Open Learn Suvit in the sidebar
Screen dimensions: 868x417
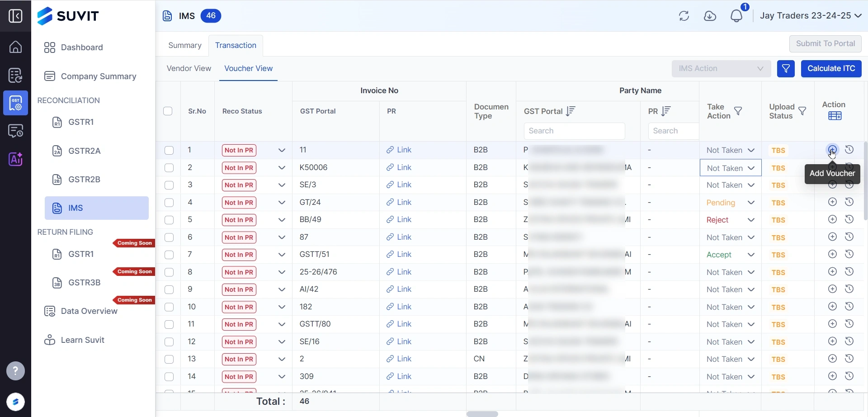point(74,340)
